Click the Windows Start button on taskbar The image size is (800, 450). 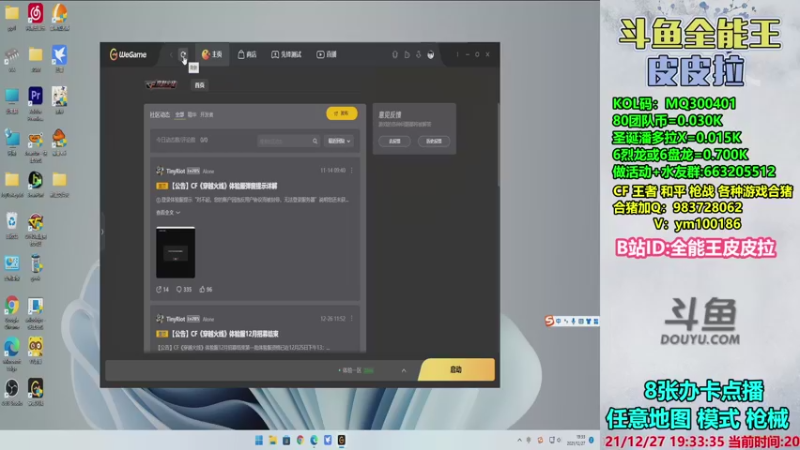click(x=259, y=440)
